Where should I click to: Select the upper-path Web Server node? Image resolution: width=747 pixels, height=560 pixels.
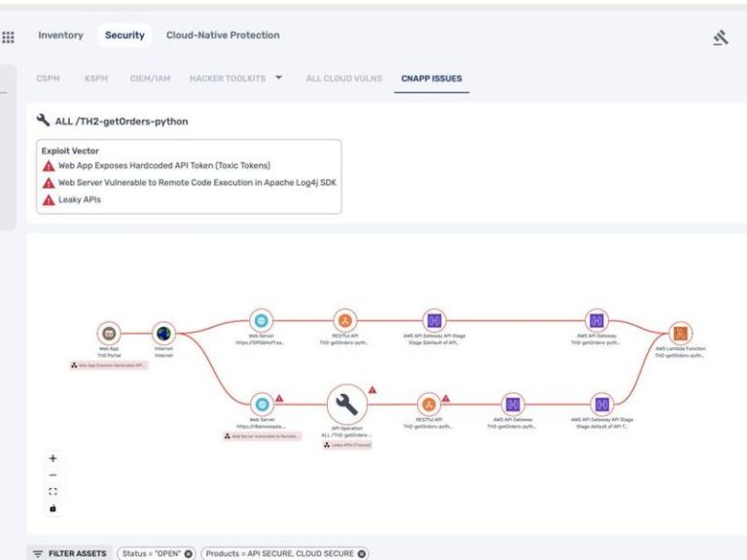261,321
